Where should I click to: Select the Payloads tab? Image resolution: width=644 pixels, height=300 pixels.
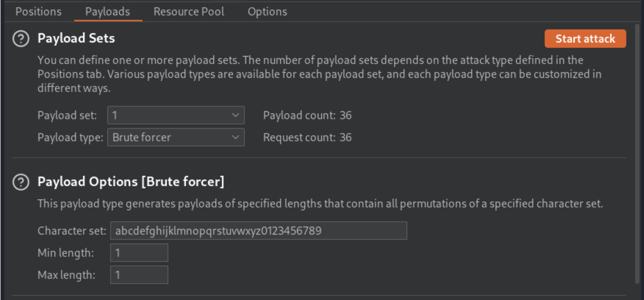108,12
